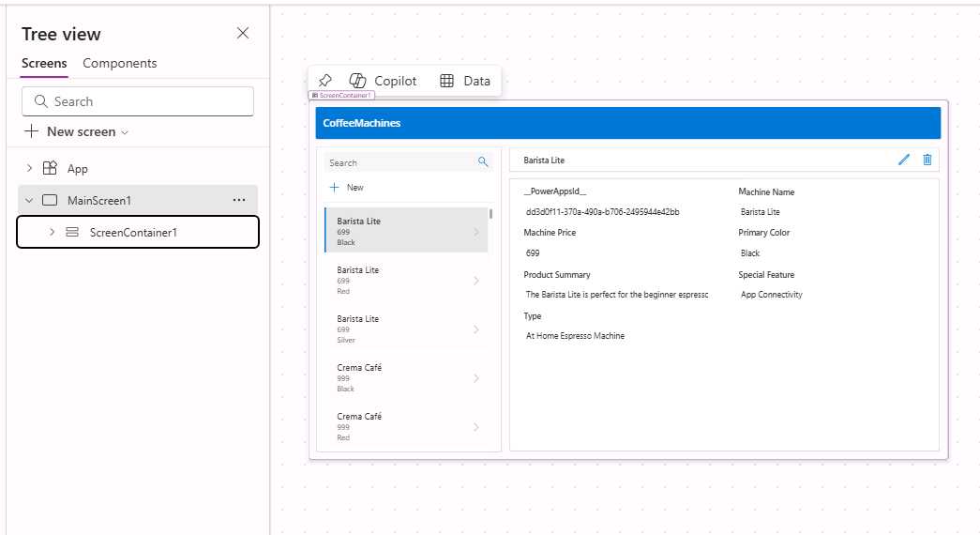980x535 pixels.
Task: Click the pencil edit icon for Barista Lite
Action: pos(904,160)
